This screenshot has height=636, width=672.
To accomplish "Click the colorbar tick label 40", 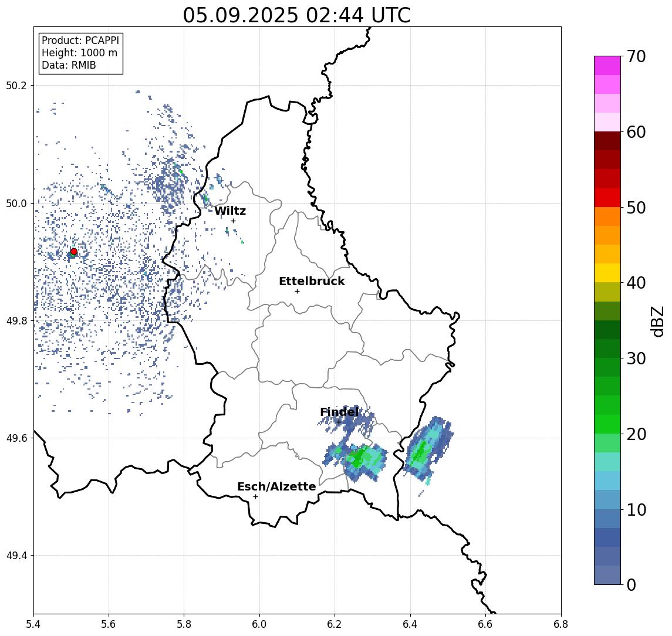I will tap(636, 283).
